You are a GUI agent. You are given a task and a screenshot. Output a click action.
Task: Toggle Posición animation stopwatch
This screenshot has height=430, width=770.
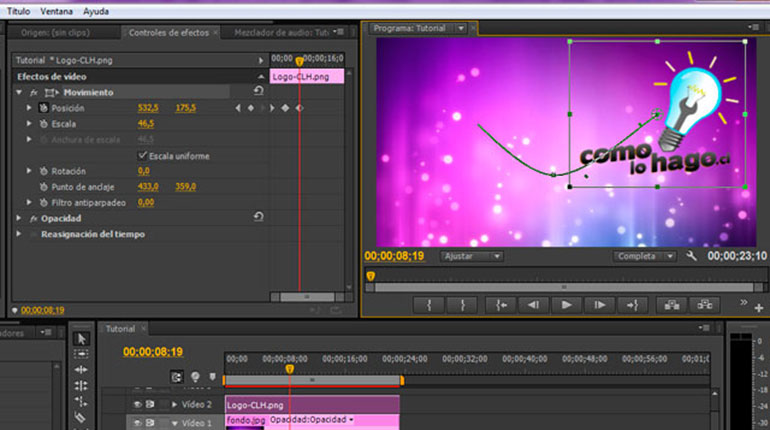44,108
